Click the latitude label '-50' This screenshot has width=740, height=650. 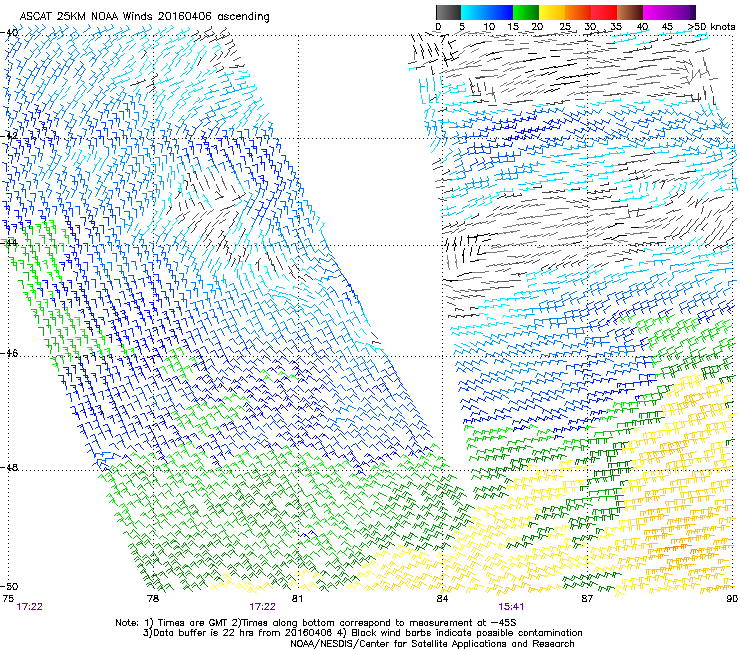point(9,586)
